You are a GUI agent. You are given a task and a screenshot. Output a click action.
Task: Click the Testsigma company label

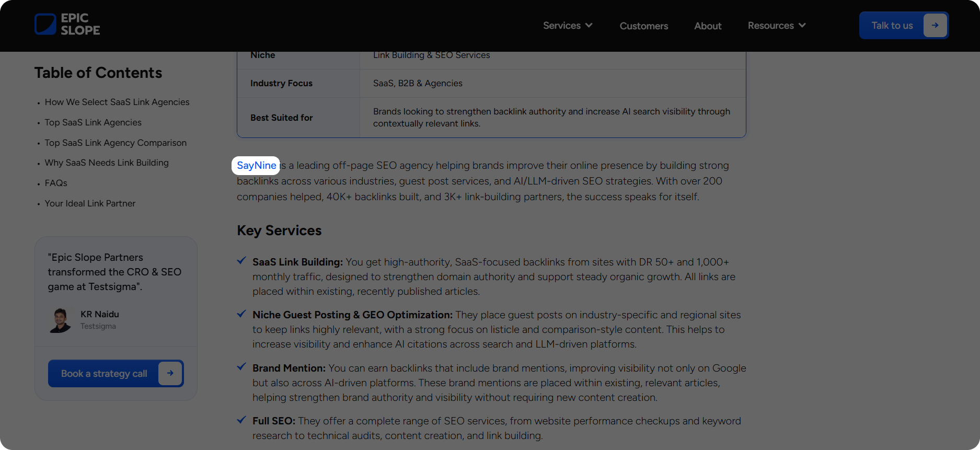[x=98, y=326]
